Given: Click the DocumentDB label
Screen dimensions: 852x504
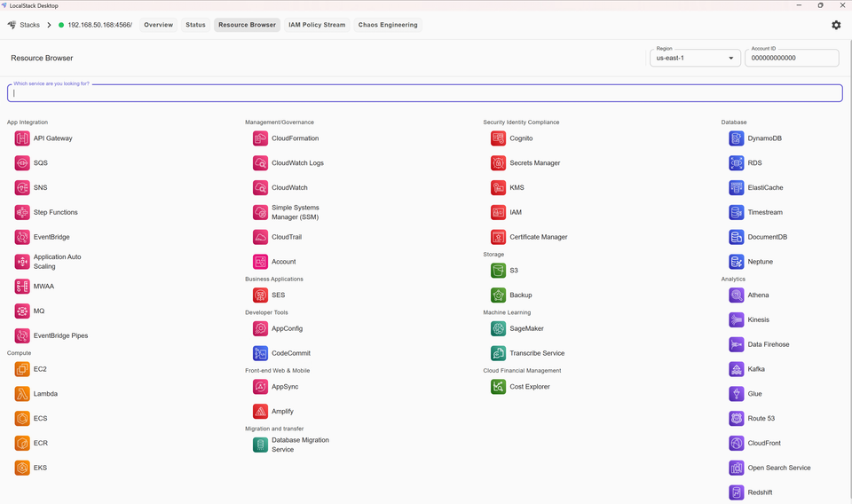Looking at the screenshot, I should [767, 237].
